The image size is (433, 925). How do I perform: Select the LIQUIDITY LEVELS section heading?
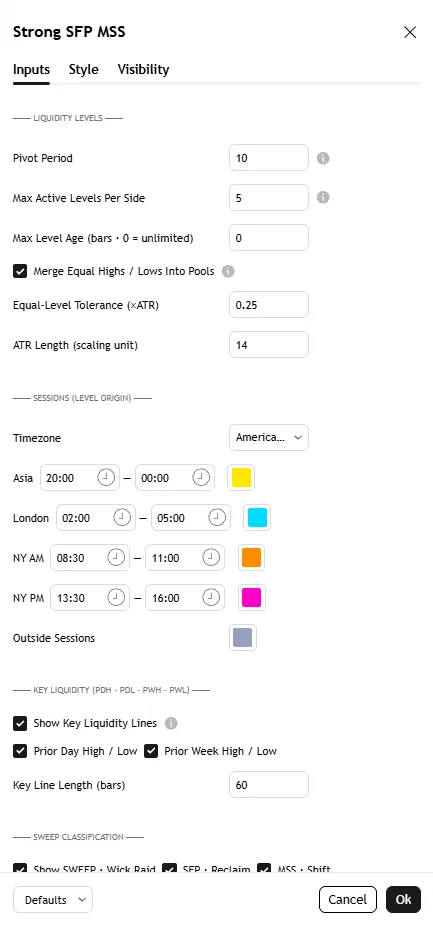coord(68,118)
